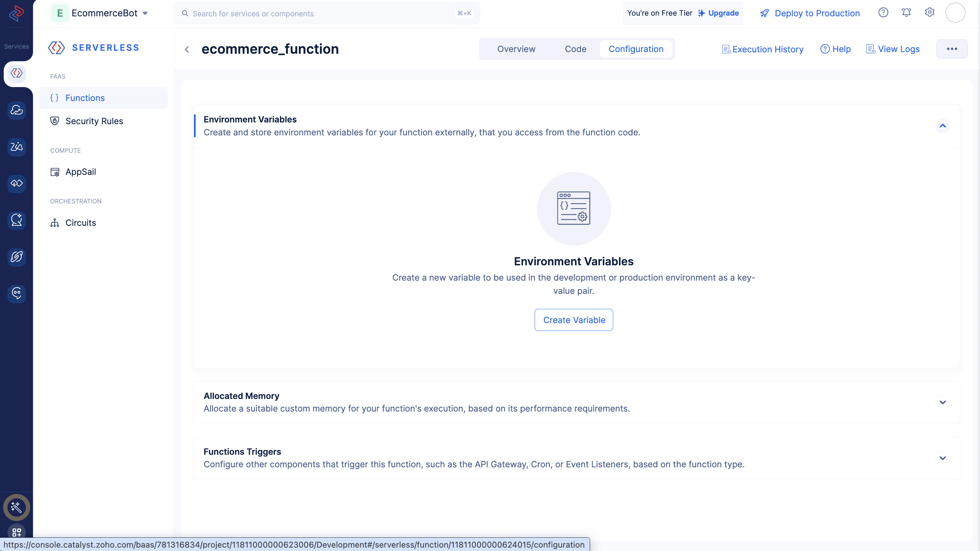The height and width of the screenshot is (551, 980).
Task: Open the Security Rules panel
Action: (x=94, y=121)
